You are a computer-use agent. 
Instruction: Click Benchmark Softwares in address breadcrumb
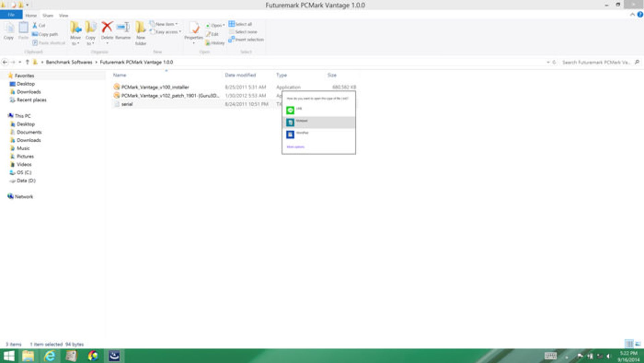[69, 62]
